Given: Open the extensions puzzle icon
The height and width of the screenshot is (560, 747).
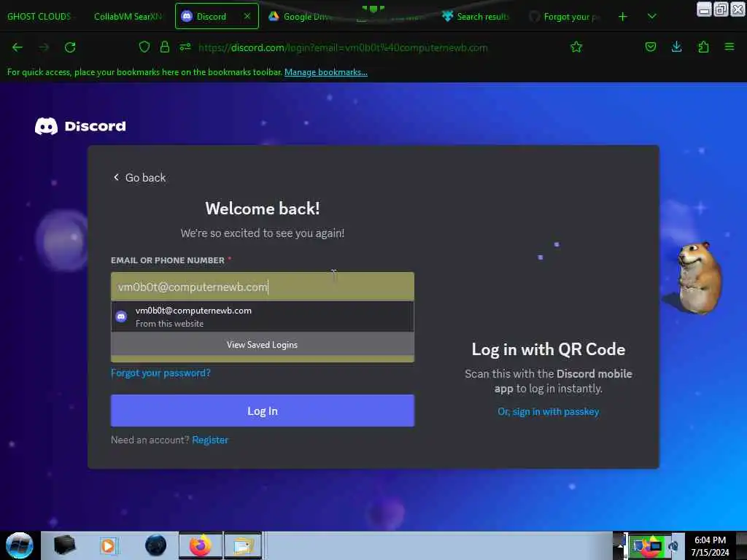Looking at the screenshot, I should [x=703, y=47].
